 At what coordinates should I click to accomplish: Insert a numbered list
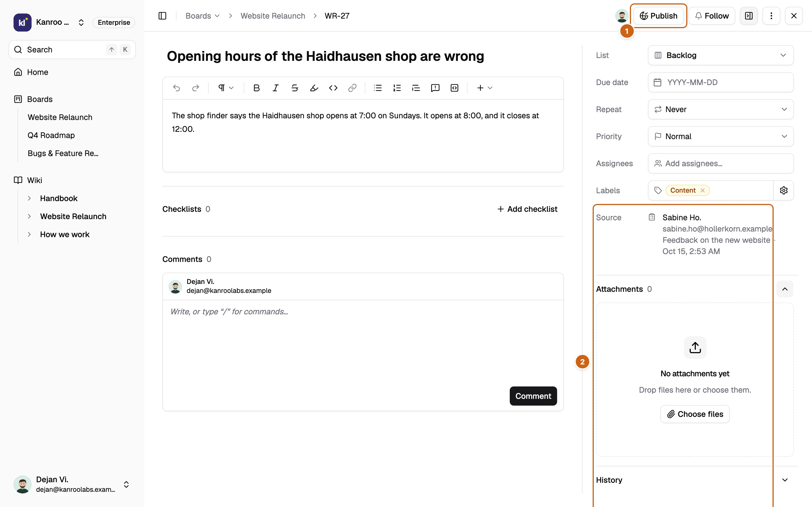coord(397,88)
